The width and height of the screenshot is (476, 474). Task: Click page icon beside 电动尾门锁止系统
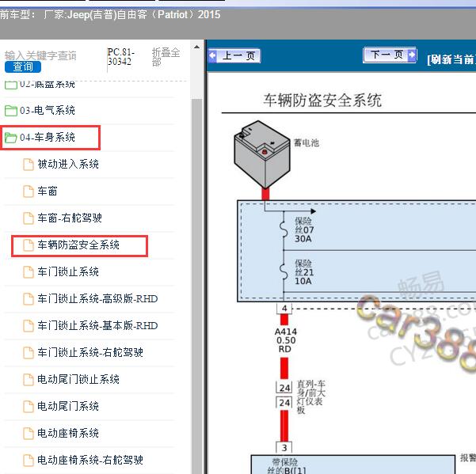tap(29, 380)
